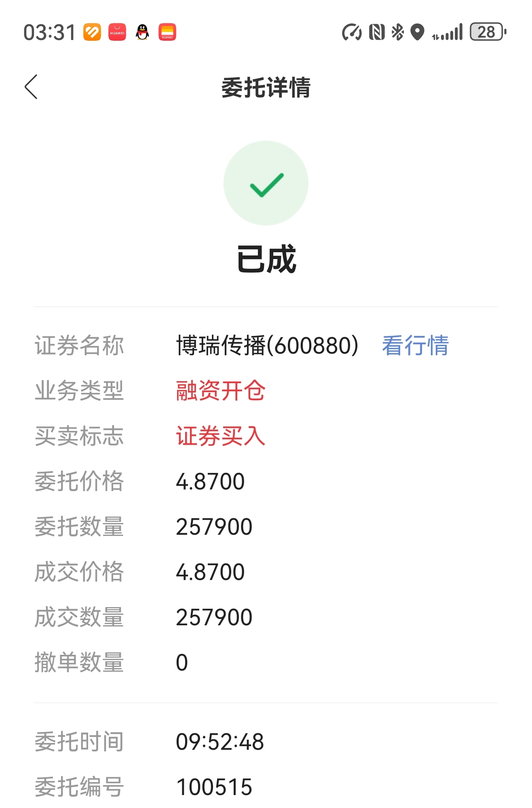Tap the Huawei Wallet notification icon
The height and width of the screenshot is (808, 532).
pyautogui.click(x=167, y=32)
